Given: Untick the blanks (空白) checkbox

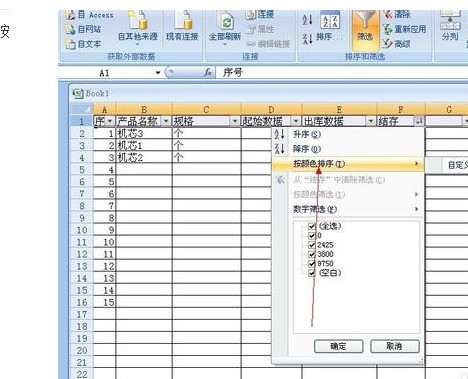Looking at the screenshot, I should [312, 273].
